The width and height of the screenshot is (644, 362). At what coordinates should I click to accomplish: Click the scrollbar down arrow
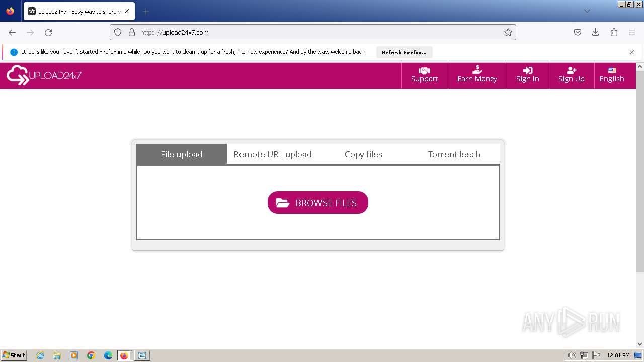pos(640,344)
